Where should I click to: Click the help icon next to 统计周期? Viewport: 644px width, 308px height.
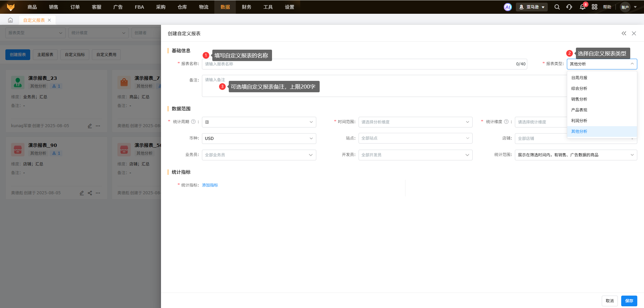[x=193, y=122]
